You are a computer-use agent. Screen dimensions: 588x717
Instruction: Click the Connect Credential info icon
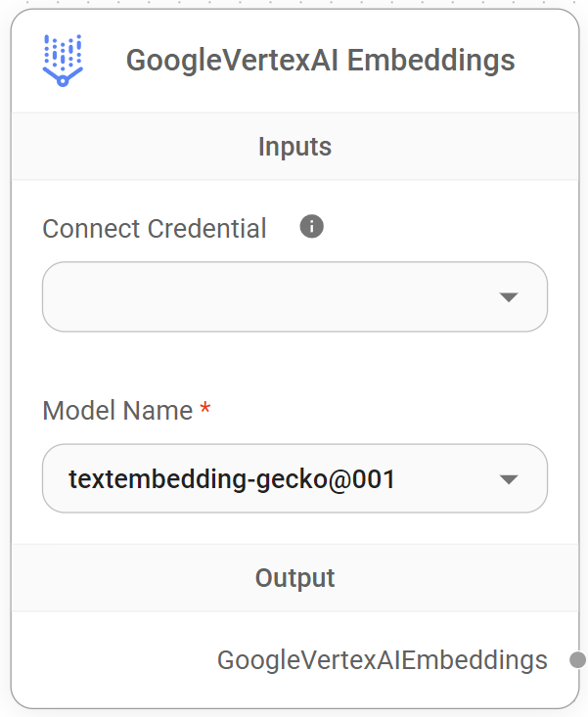click(x=311, y=227)
